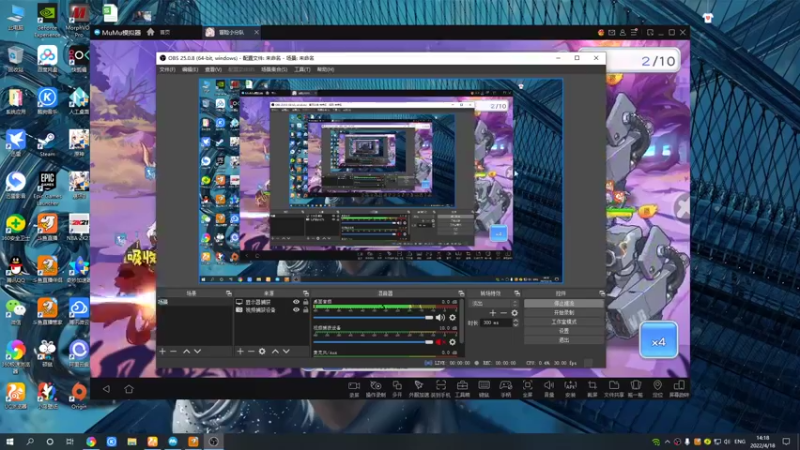
Task: Open OBS Tools (工具) menu
Action: click(x=302, y=69)
